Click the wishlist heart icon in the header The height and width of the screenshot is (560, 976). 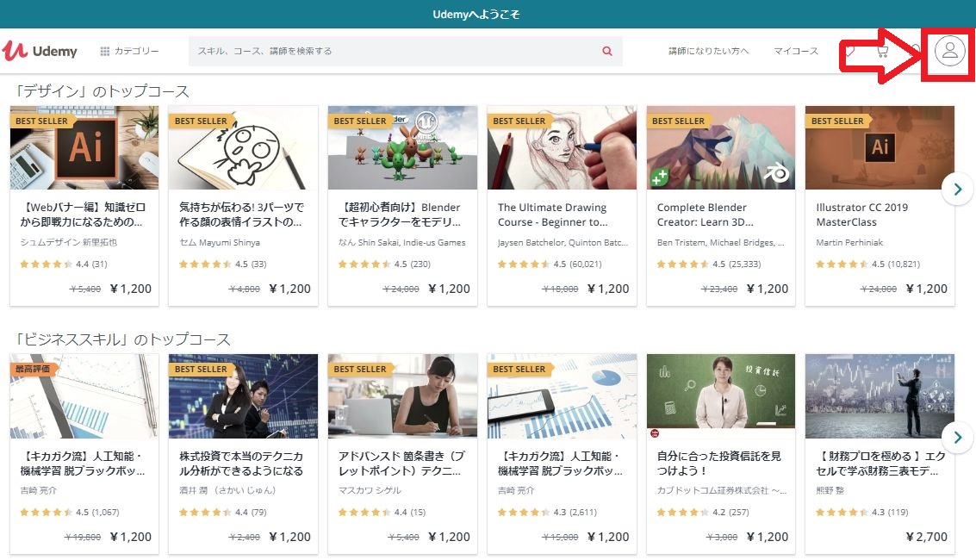tap(849, 51)
